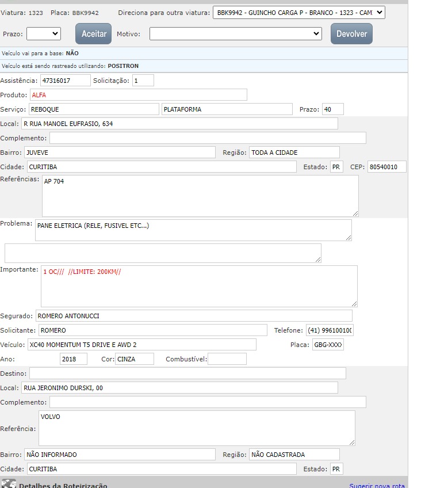Click the Placa field GBG-XXX

coord(328,345)
